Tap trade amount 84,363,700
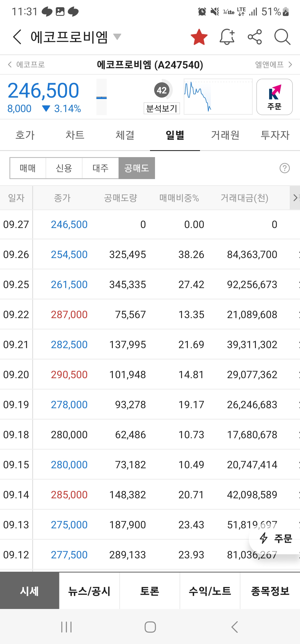This screenshot has height=644, width=300. (252, 254)
